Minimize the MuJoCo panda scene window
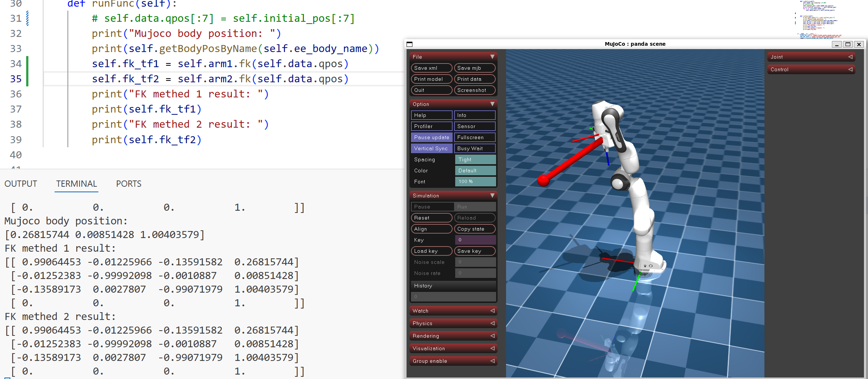This screenshot has height=379, width=868. click(837, 44)
